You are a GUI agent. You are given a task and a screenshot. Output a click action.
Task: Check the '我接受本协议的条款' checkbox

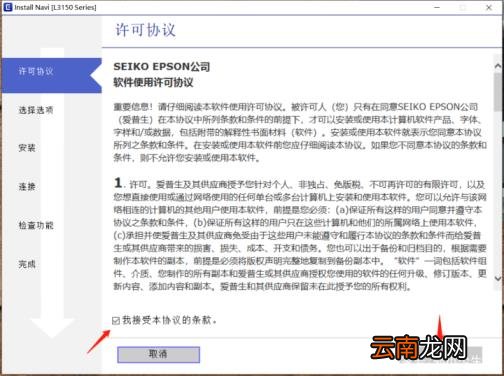pos(116,321)
